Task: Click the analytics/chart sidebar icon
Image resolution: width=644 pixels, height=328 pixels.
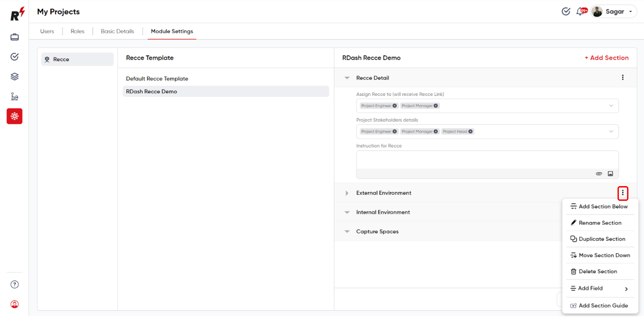Action: 14,96
